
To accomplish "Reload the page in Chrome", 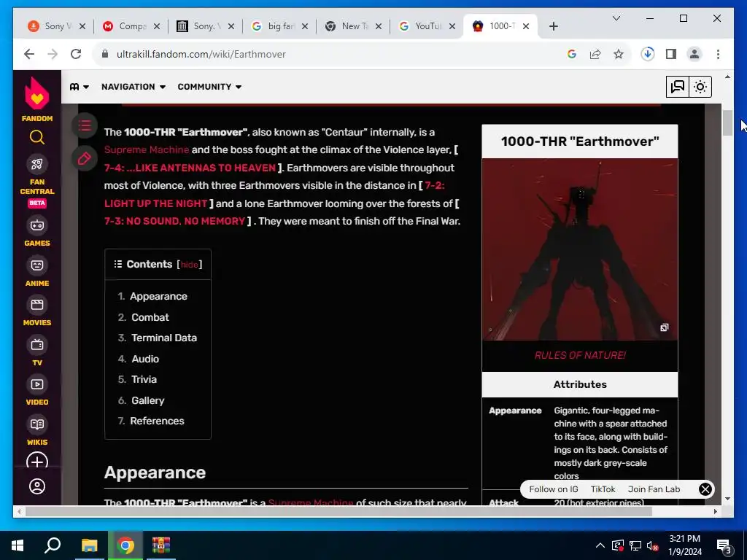I will (x=76, y=54).
